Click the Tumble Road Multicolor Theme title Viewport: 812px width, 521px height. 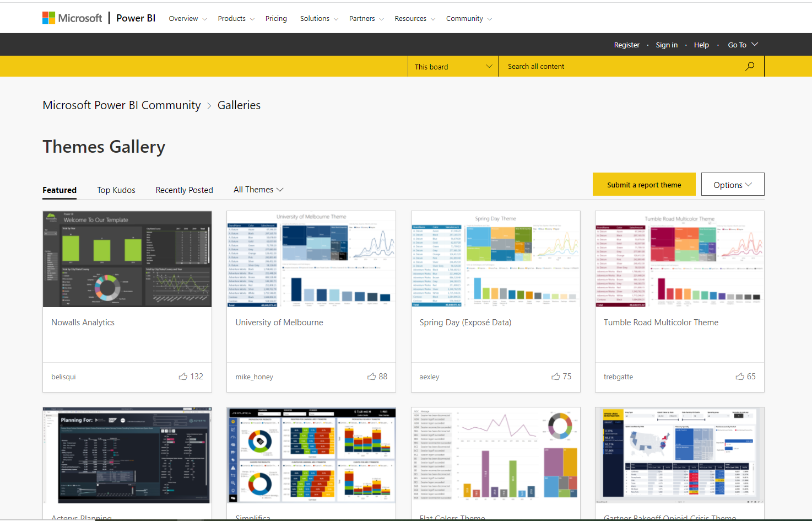pos(661,323)
